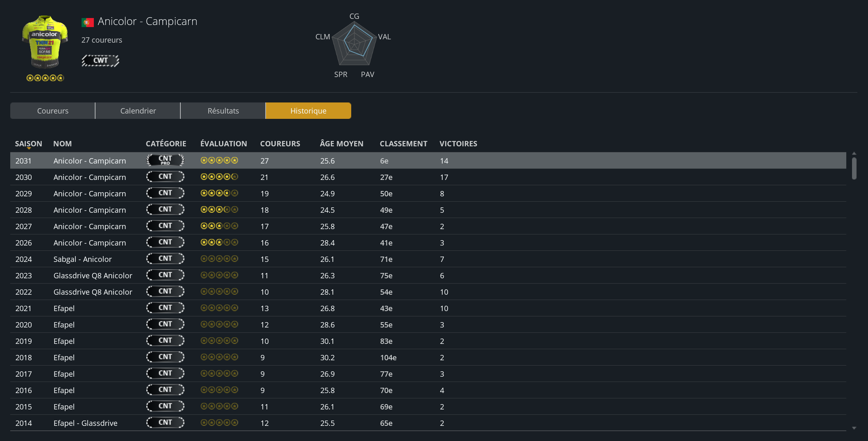Select the Historique tab
This screenshot has height=441, width=868.
(x=308, y=111)
